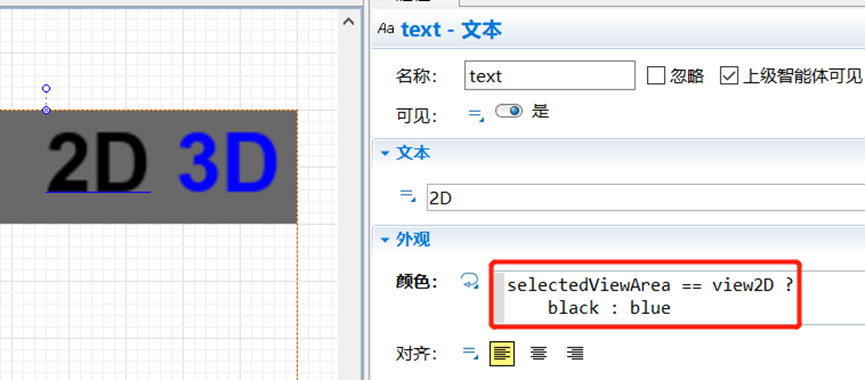
Task: Click the dynamic value icon next to 颜色
Action: (469, 281)
